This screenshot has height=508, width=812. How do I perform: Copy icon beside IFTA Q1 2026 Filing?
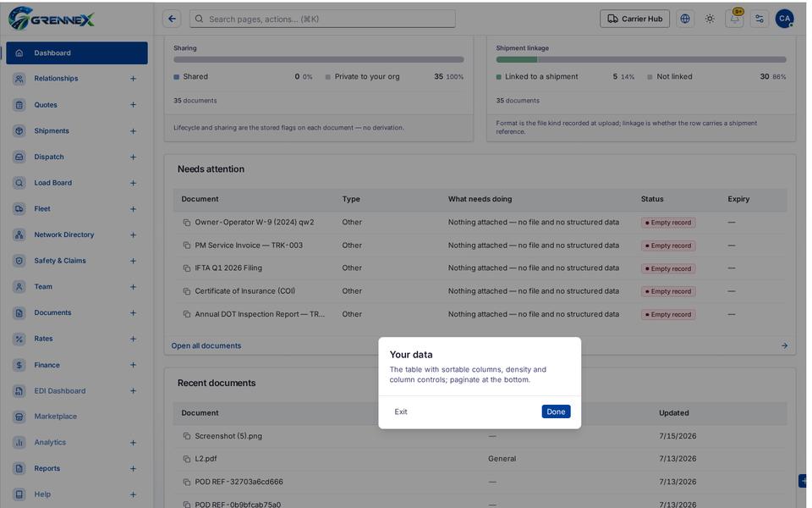pyautogui.click(x=186, y=268)
